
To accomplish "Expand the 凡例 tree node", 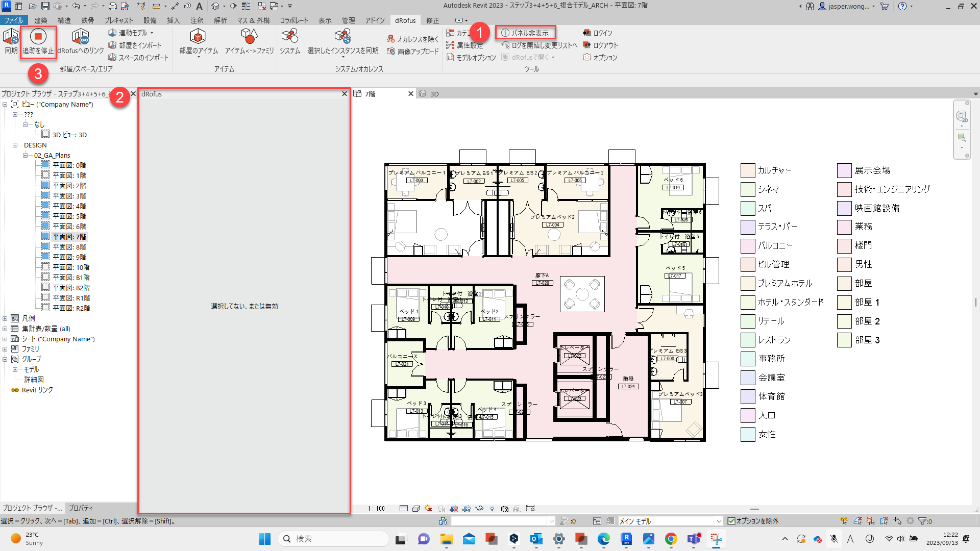I will coord(5,318).
